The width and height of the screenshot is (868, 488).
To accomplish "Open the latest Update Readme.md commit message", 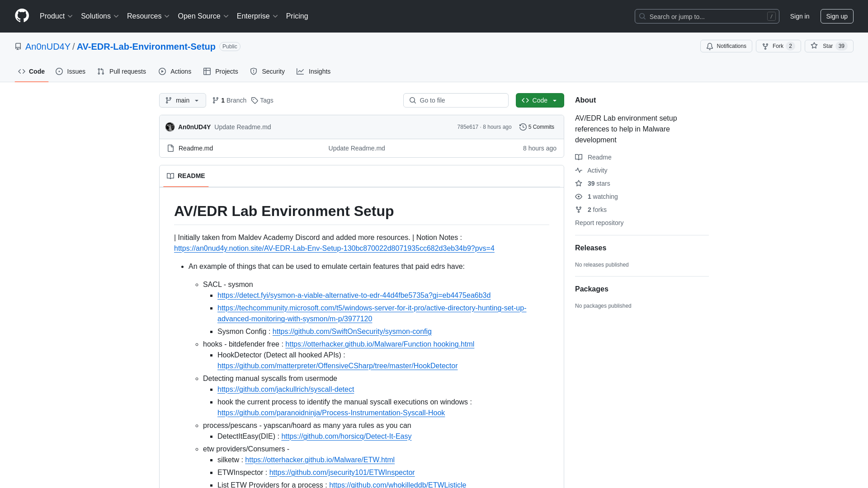I will 243,127.
